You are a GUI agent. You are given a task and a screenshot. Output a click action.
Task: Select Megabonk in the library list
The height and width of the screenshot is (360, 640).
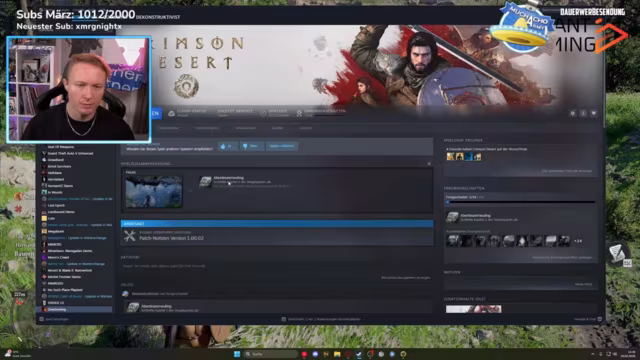pos(56,231)
